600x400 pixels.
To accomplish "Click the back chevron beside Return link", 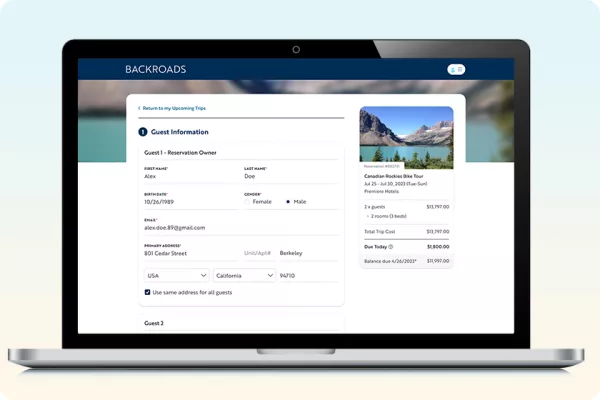I will [139, 107].
